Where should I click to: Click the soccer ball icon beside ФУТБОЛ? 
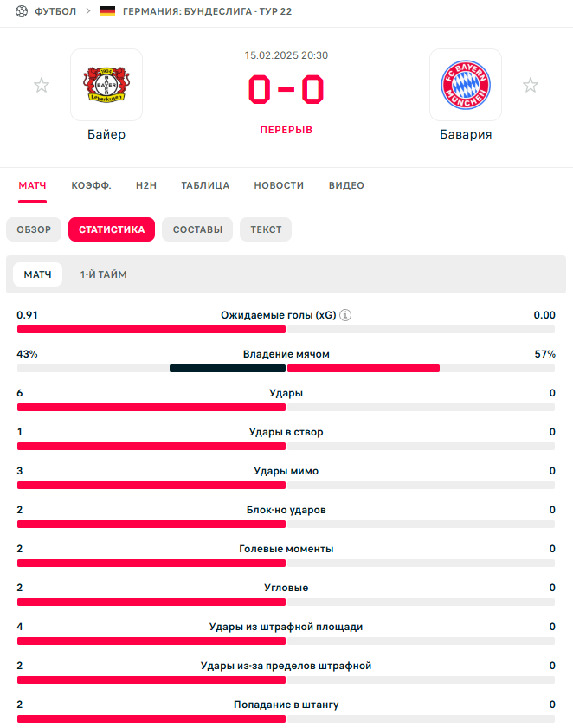pos(22,11)
